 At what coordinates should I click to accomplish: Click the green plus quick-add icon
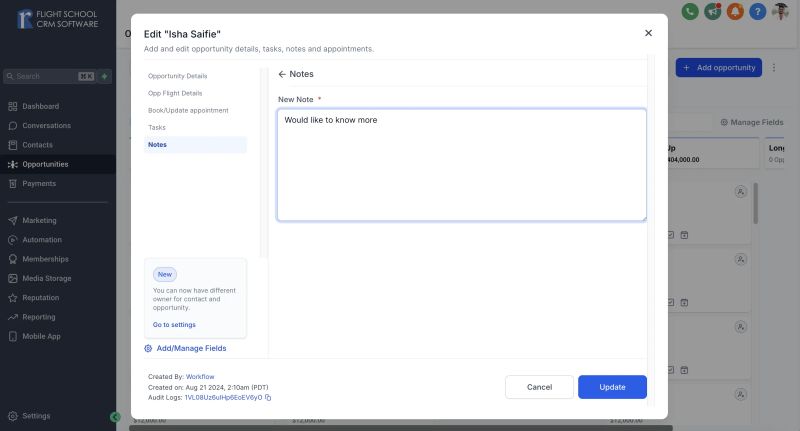(x=105, y=76)
